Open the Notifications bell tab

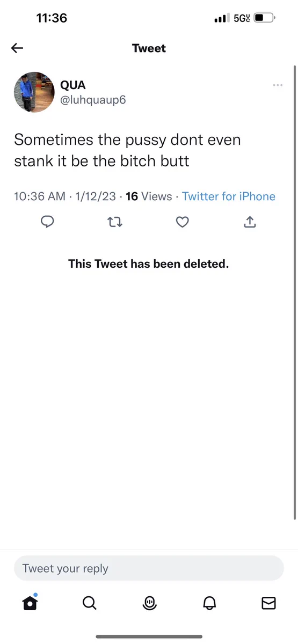point(209,603)
